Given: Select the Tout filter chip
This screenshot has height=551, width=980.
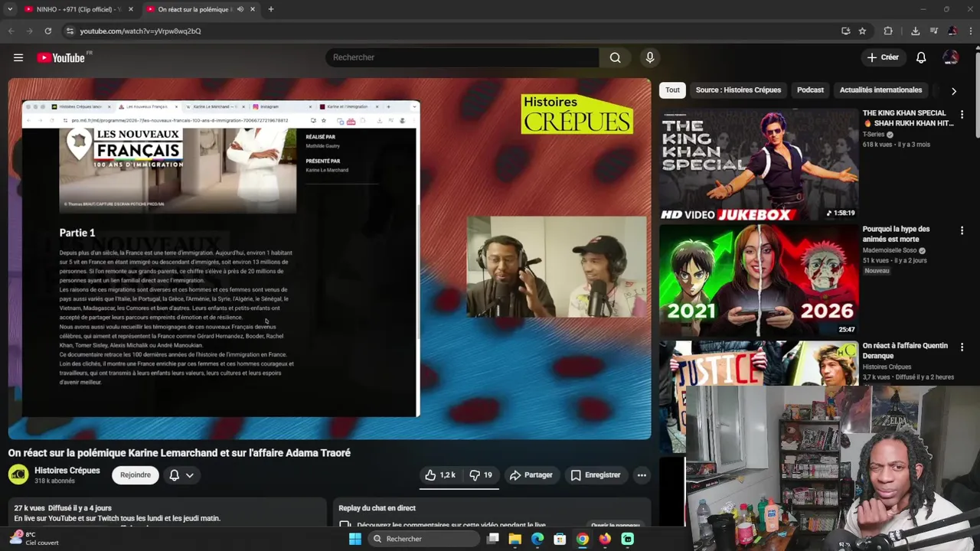Looking at the screenshot, I should [x=672, y=90].
